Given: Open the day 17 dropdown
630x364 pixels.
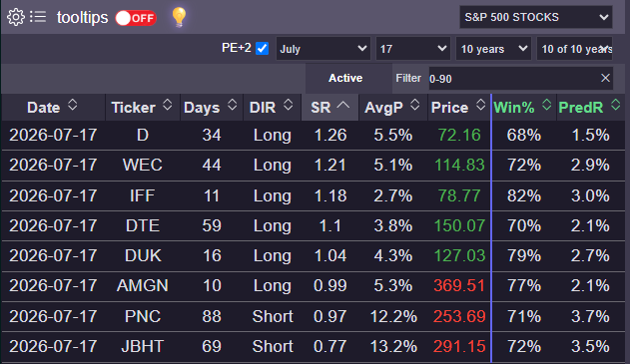Looking at the screenshot, I should click(413, 49).
